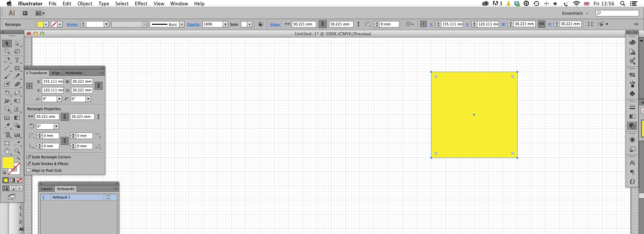Screen dimensions: 644x234
Task: Switch to the Layers tab
Action: pos(46,189)
